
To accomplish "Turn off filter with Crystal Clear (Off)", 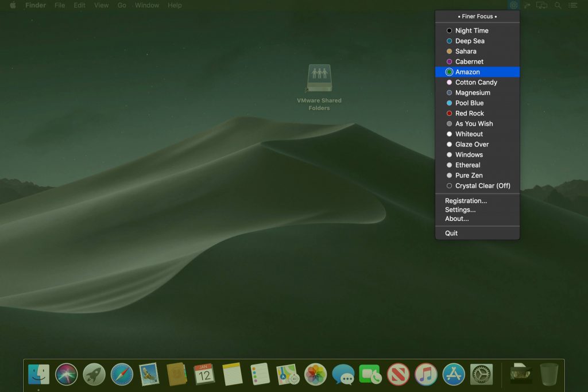I will (x=482, y=186).
